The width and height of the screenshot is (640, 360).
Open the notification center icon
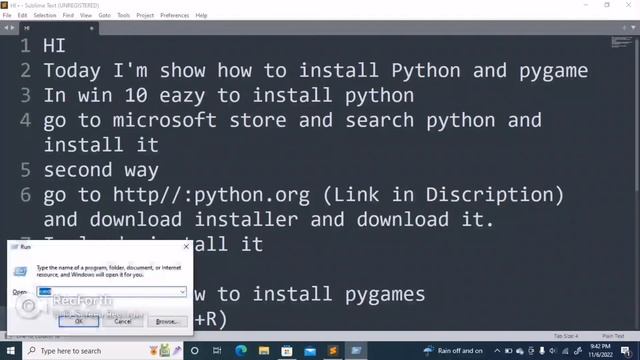coord(626,351)
